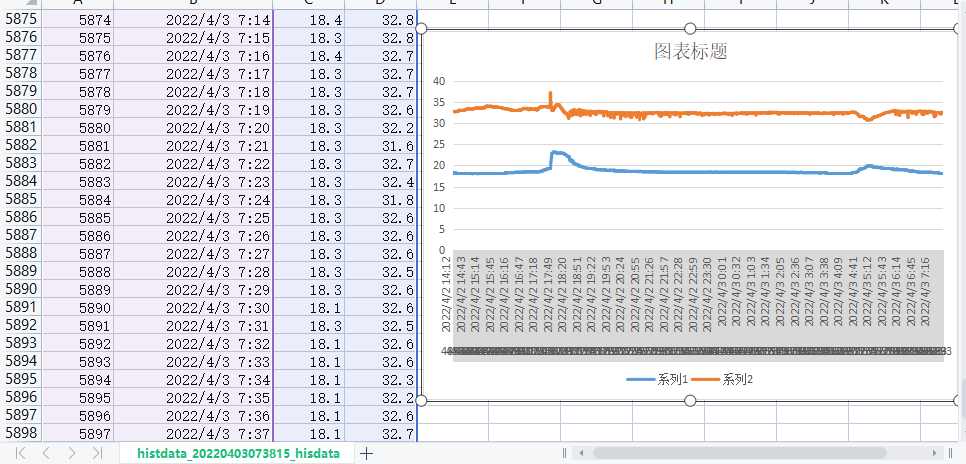Select row header 5880
Viewport: 966px width, 464px height.
tap(21, 109)
